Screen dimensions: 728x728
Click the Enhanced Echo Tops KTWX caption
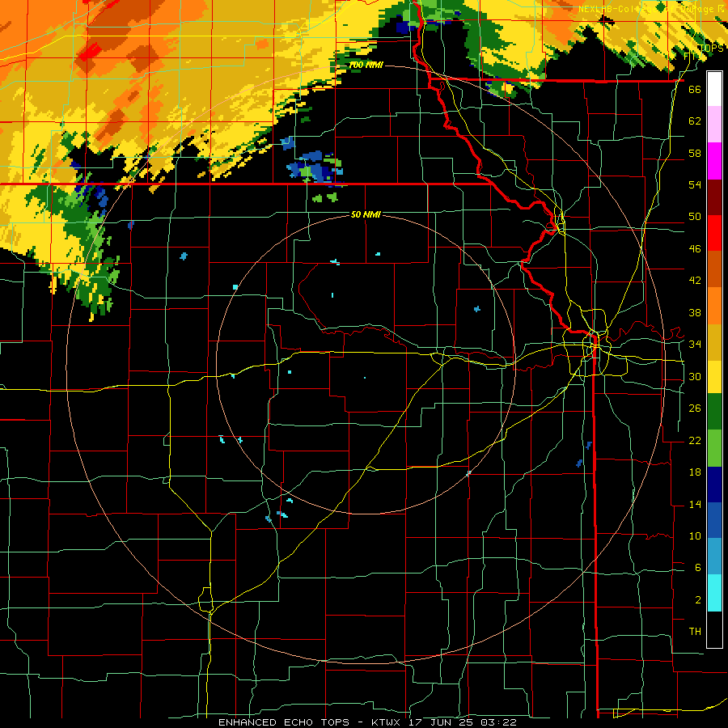367,722
